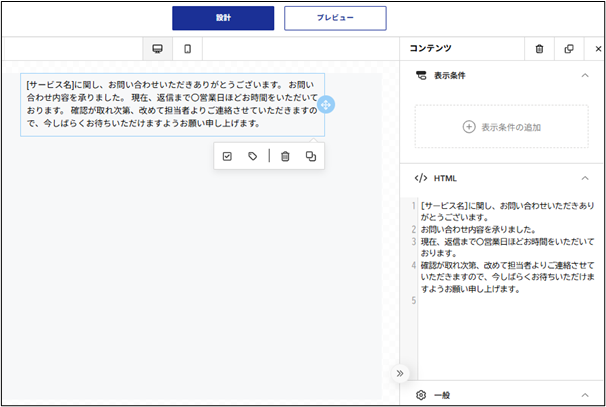The width and height of the screenshot is (606, 407).
Task: Click 表示条件の追加 button
Action: pos(502,127)
